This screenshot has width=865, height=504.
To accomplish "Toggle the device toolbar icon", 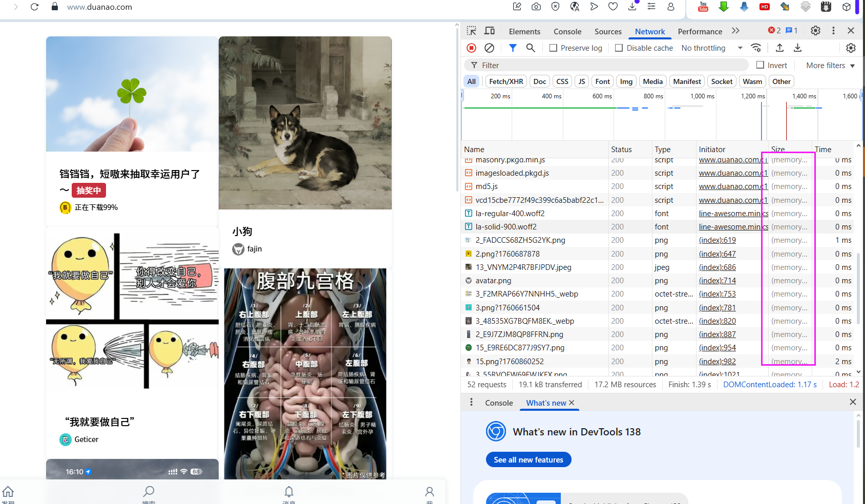I will click(490, 31).
